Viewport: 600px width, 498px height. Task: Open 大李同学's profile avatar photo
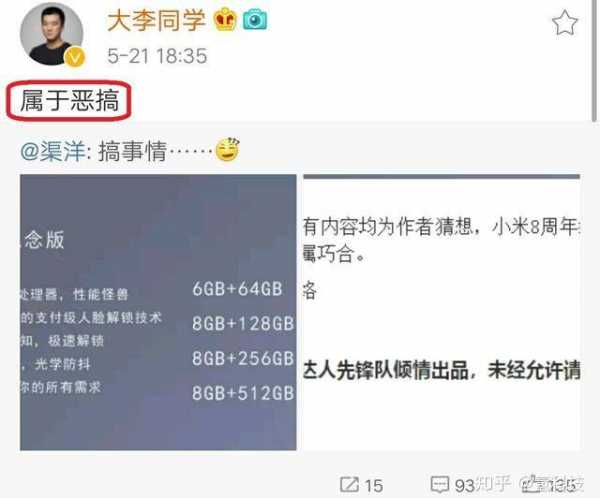tap(52, 34)
